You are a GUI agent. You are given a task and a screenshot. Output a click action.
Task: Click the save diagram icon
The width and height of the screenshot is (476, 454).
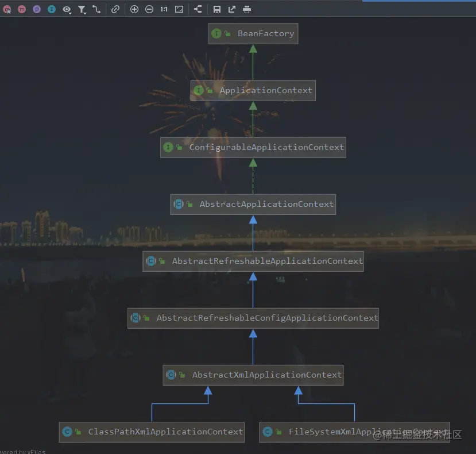216,9
